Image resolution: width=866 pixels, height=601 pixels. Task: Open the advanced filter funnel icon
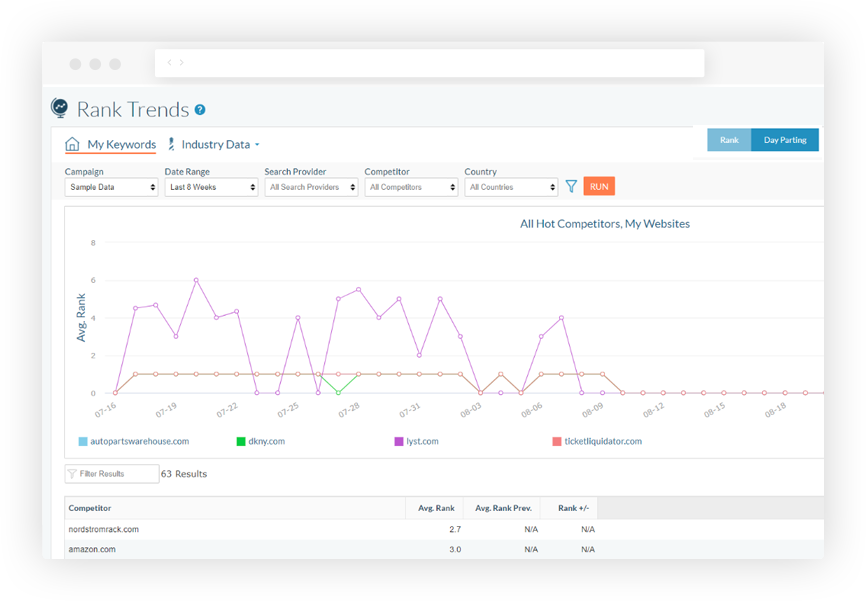click(571, 187)
